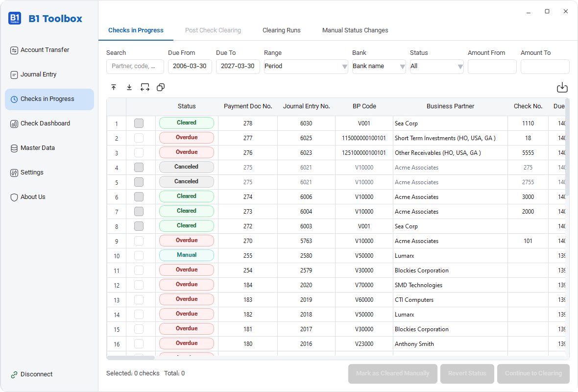
Task: Open About Us shield icon
Action: coord(14,197)
